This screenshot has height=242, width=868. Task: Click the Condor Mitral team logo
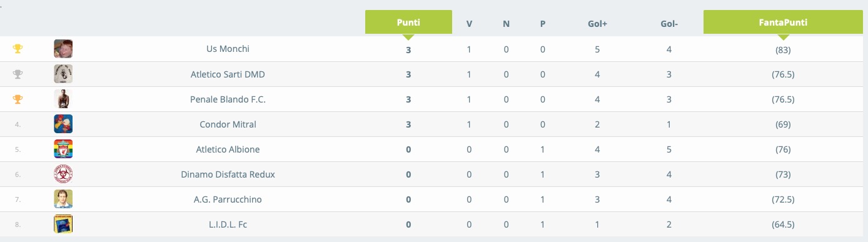coord(63,124)
